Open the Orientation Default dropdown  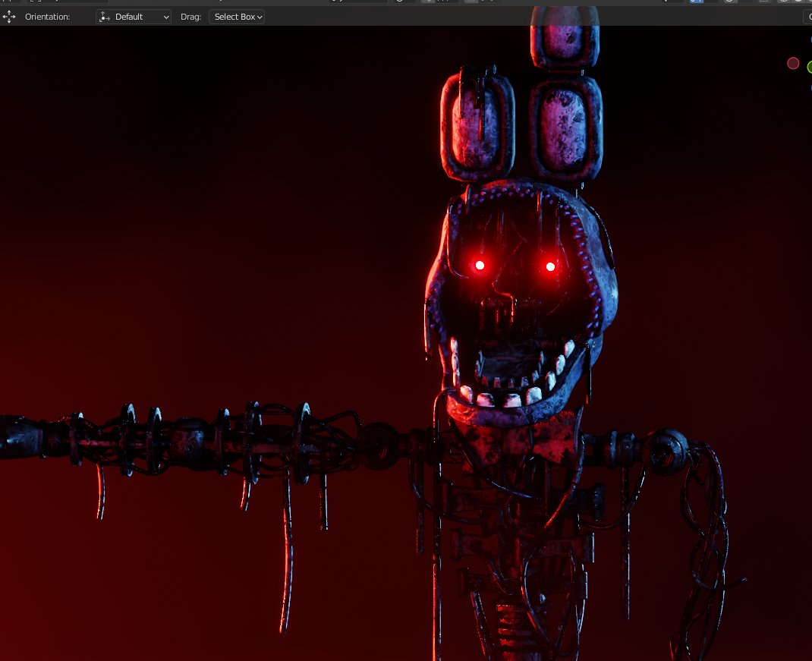pyautogui.click(x=134, y=17)
